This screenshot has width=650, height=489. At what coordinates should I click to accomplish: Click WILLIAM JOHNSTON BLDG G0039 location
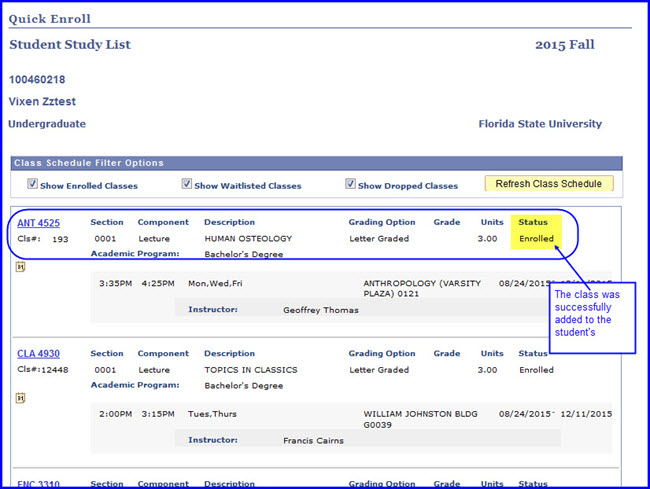tap(420, 419)
